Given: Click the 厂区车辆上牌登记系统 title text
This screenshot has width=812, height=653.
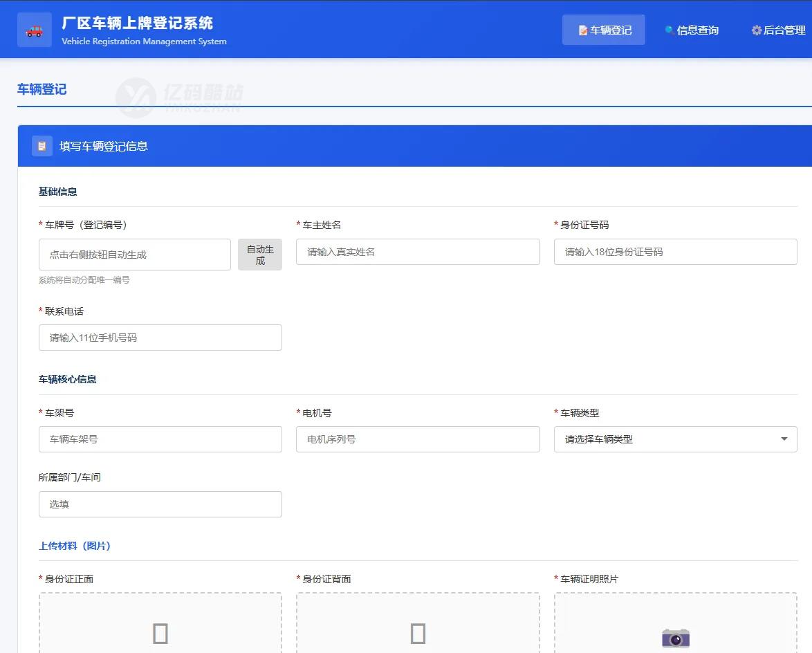Looking at the screenshot, I should [x=137, y=23].
